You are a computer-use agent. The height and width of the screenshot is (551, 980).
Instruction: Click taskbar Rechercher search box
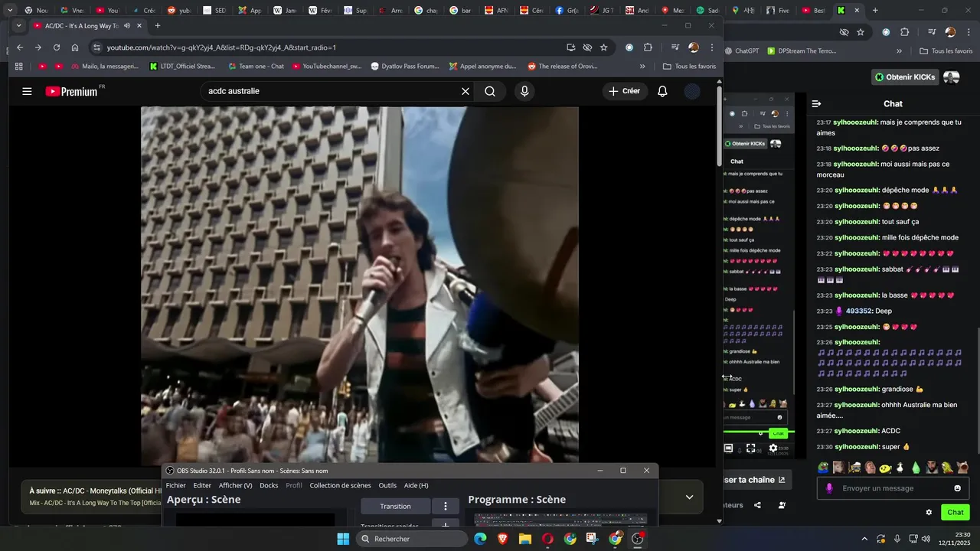click(x=412, y=539)
